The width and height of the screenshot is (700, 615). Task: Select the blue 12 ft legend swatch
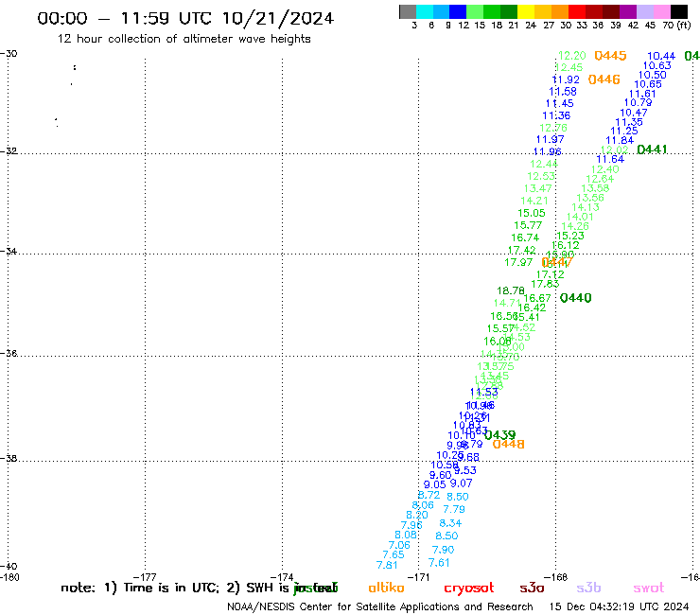pyautogui.click(x=458, y=11)
